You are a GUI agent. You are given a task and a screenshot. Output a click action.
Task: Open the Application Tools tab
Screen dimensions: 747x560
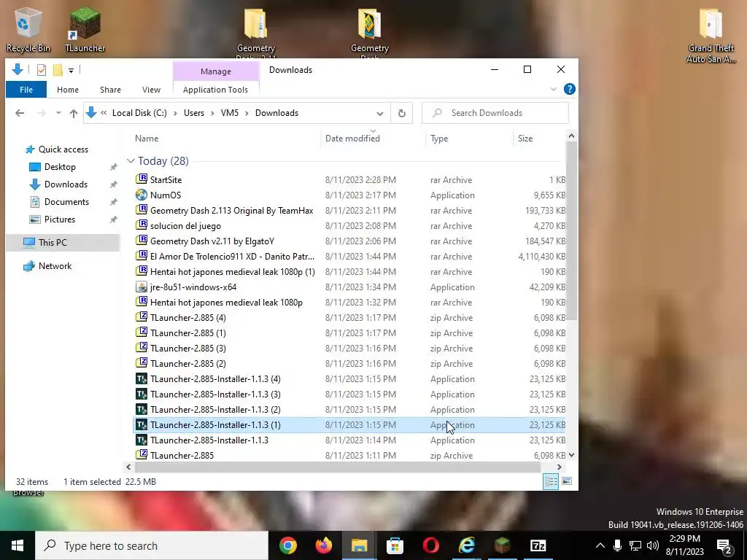(x=215, y=90)
